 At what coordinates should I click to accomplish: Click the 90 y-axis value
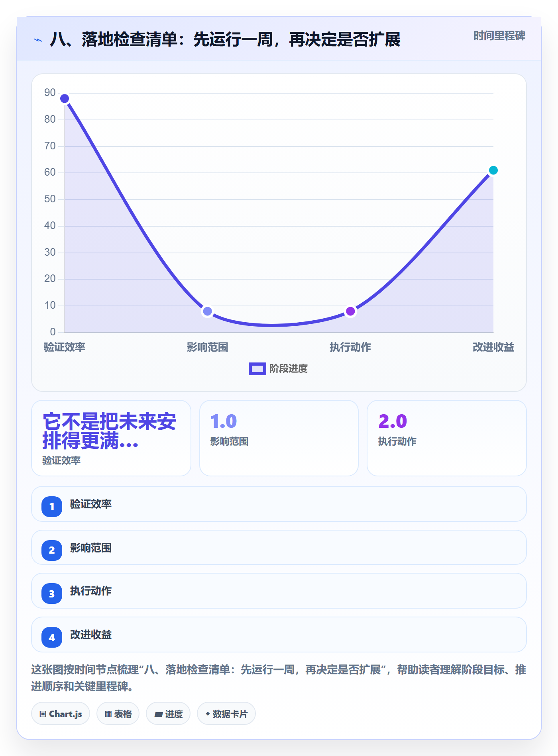(x=50, y=92)
